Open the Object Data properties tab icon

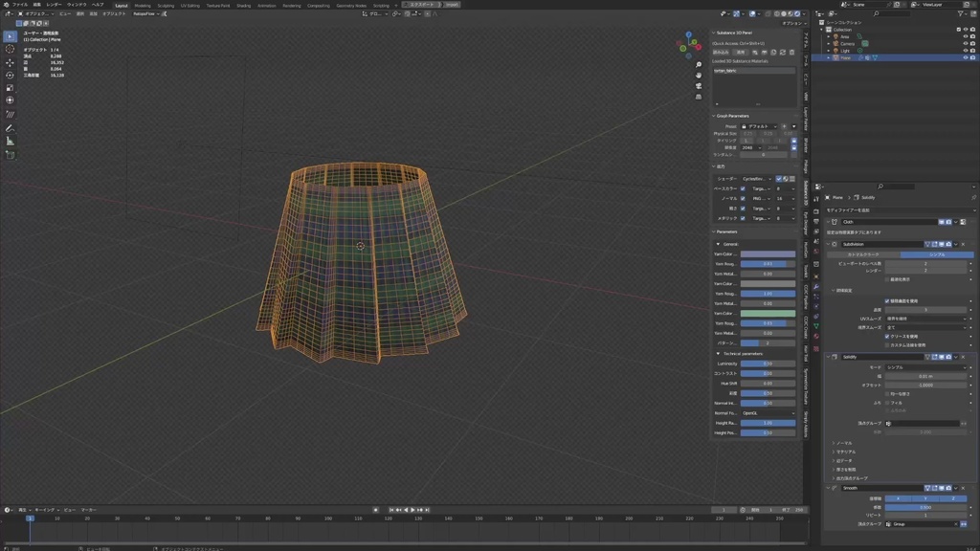[x=816, y=326]
